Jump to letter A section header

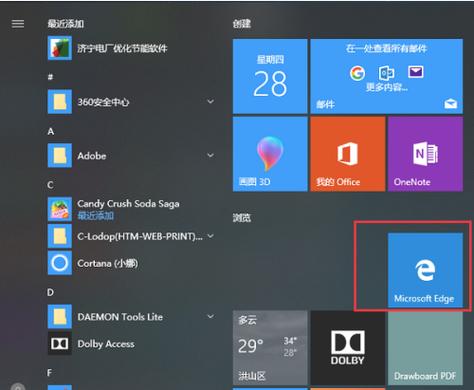tap(51, 132)
